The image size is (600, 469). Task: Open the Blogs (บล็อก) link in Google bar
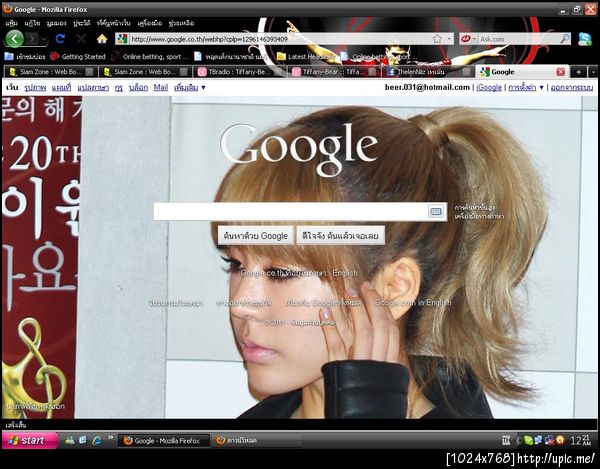(139, 88)
